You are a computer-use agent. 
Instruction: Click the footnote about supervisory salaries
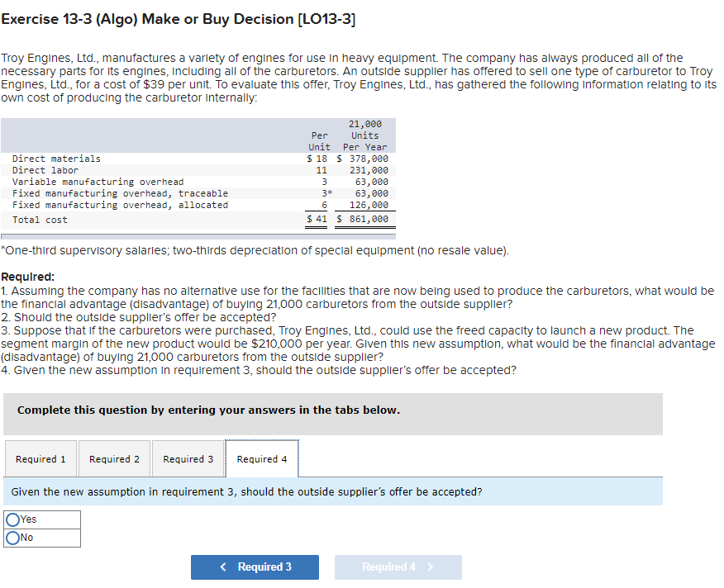(255, 250)
